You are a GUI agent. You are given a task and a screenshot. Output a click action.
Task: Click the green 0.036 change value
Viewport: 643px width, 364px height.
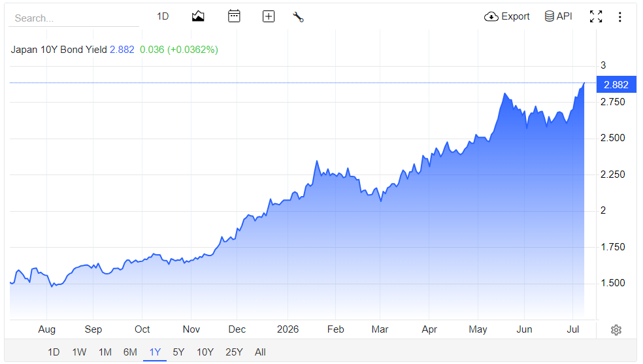tap(152, 50)
